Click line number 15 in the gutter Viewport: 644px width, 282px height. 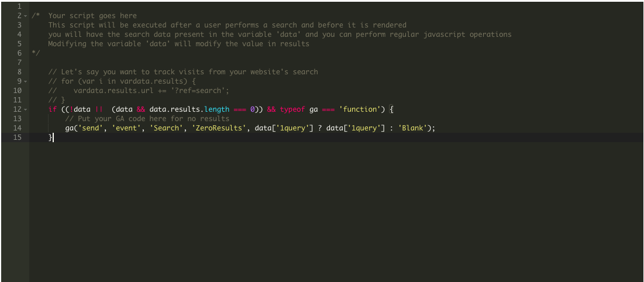[17, 137]
